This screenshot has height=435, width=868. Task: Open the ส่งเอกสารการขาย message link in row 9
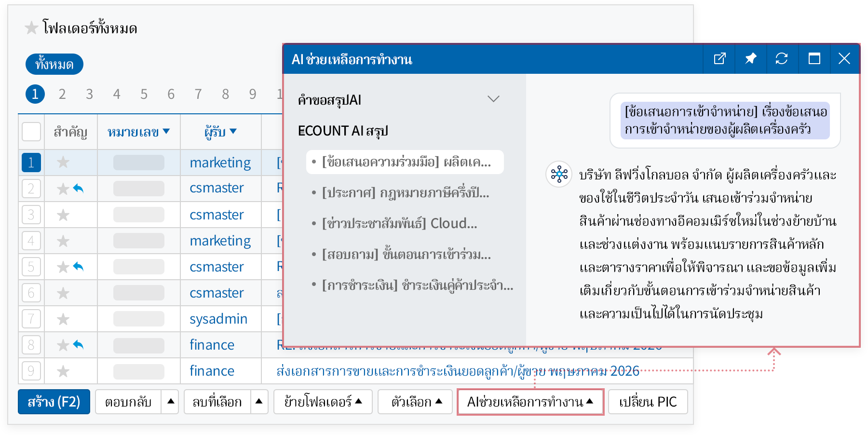click(458, 371)
